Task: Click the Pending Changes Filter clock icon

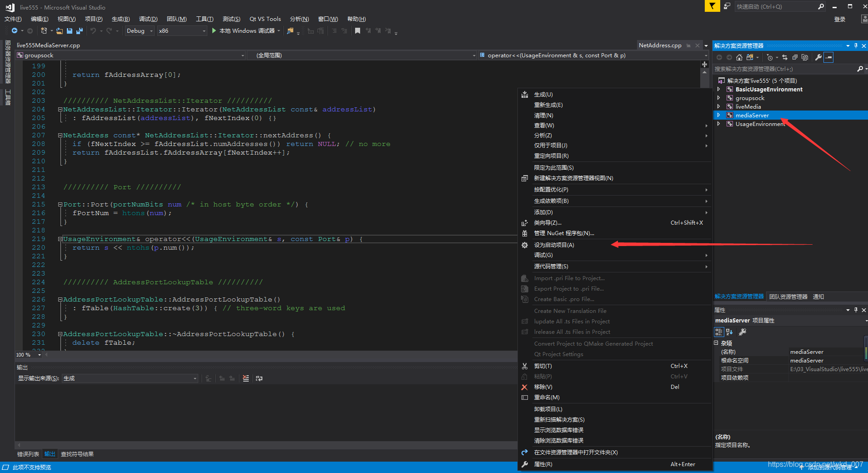Action: (769, 57)
